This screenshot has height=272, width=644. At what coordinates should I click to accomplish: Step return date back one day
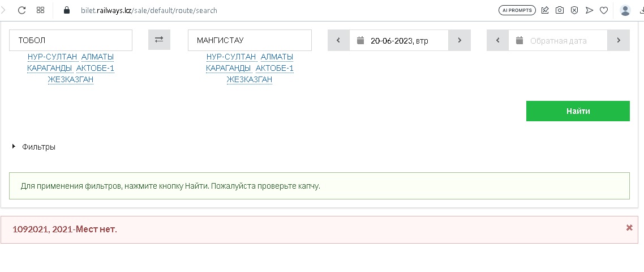coord(497,40)
